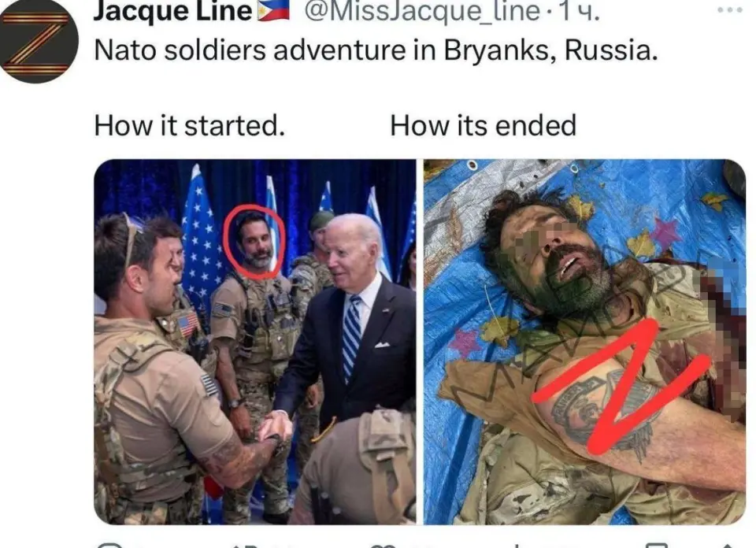The image size is (756, 548).
Task: Click the red circle in left photo
Action: [254, 242]
